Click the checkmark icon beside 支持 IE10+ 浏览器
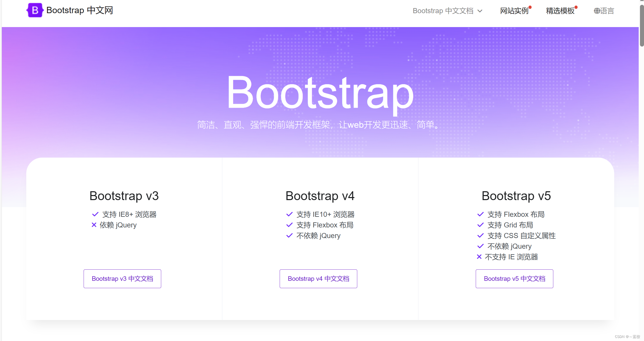 pyautogui.click(x=289, y=214)
